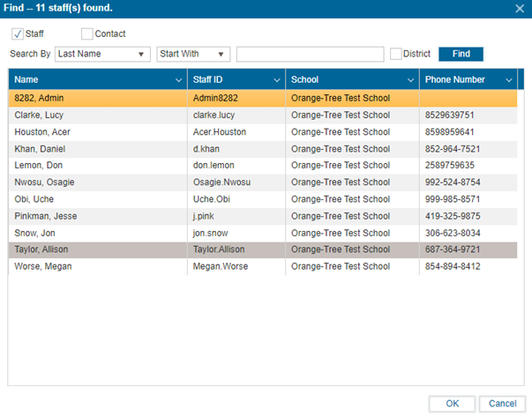Viewport: 532px width, 417px height.
Task: Pick the Worse, Megan row
Action: point(97,266)
